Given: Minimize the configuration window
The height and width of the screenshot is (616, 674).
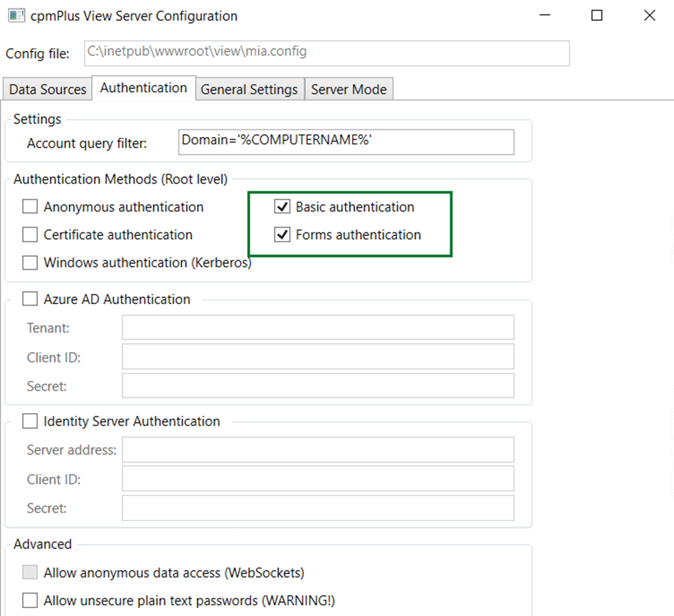Looking at the screenshot, I should [545, 16].
